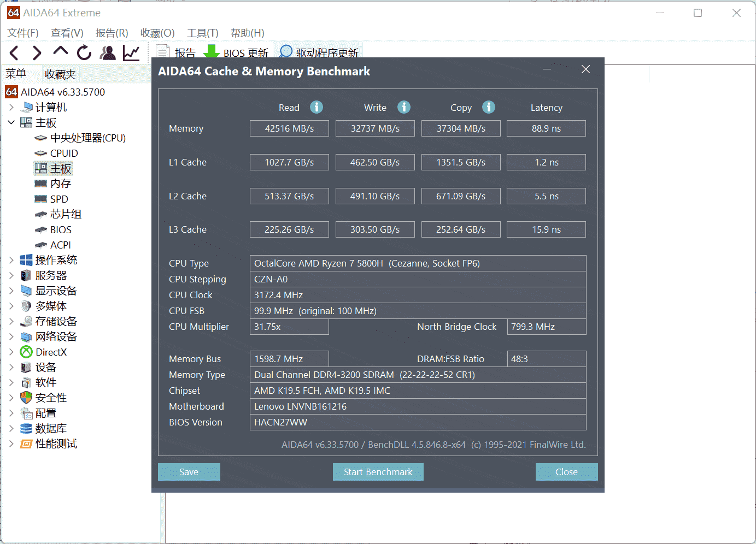Click the Memory Type DDR4-3200 field
Viewport: 756px width, 544px height.
(x=418, y=375)
